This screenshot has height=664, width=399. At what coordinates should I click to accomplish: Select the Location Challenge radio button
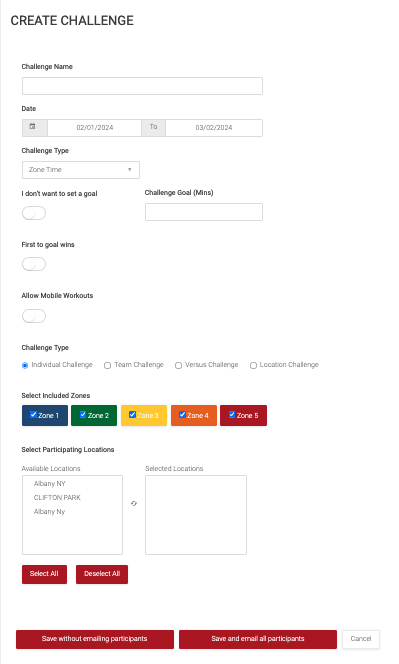point(253,365)
